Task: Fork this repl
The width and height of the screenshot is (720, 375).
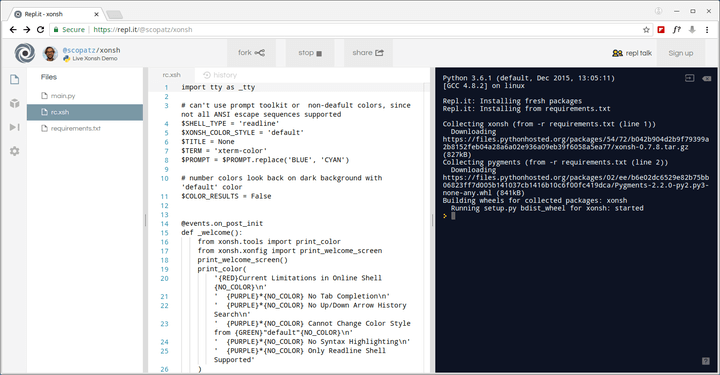Action: click(251, 53)
